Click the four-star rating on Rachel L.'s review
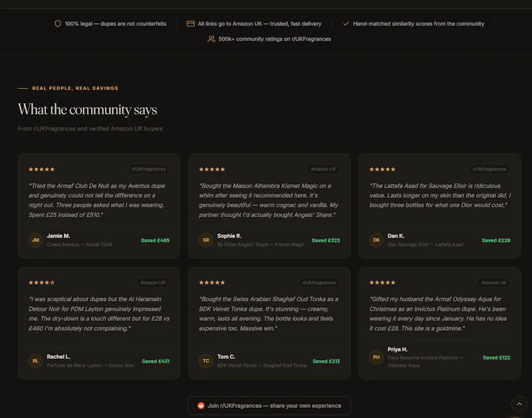 point(42,282)
